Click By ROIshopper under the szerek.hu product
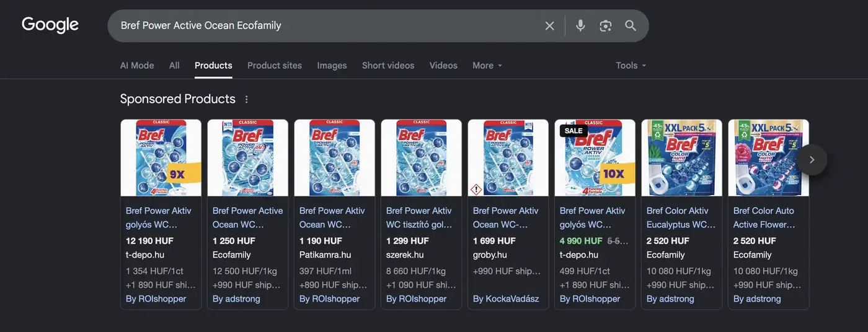The image size is (868, 332). [x=416, y=299]
